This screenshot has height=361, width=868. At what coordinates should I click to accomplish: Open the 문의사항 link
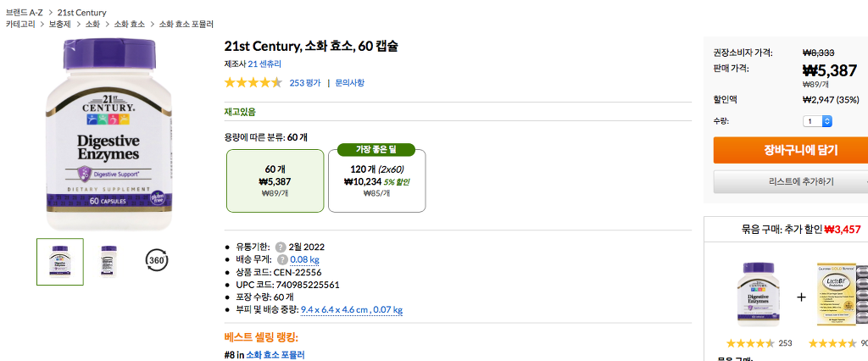349,83
